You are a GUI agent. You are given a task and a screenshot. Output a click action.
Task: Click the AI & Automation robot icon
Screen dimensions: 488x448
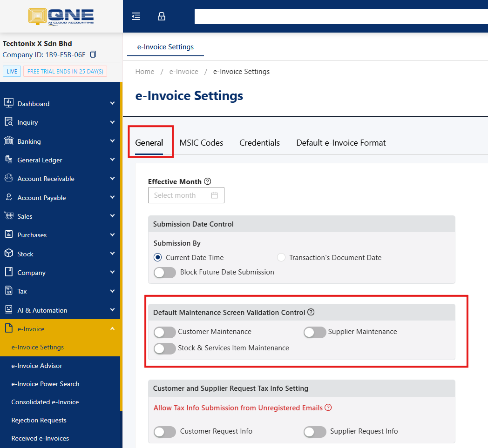coord(9,310)
